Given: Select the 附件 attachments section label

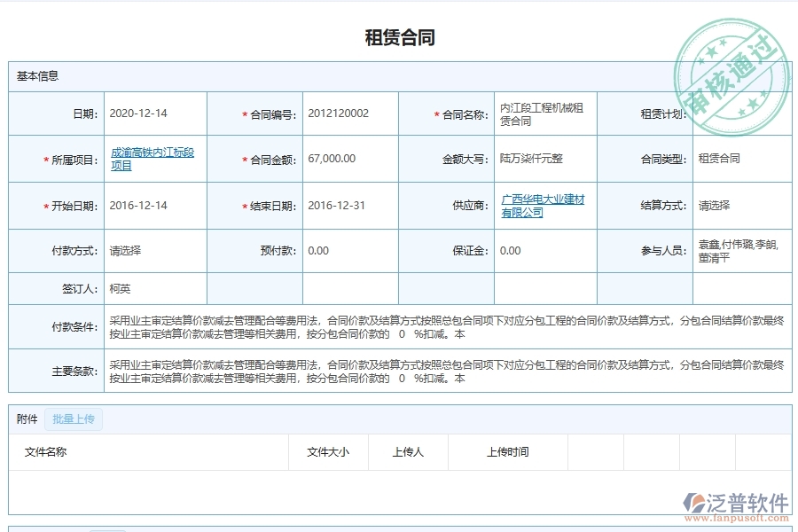Looking at the screenshot, I should 25,419.
